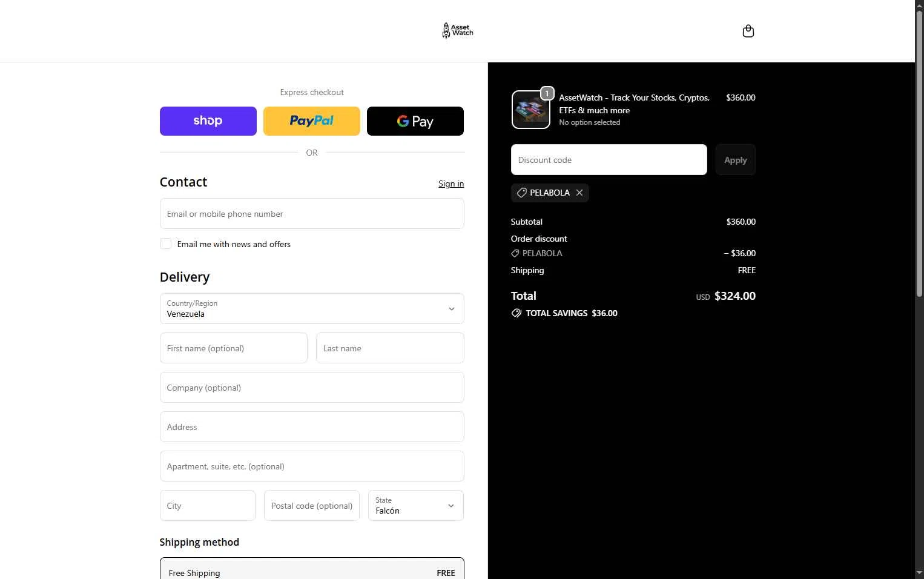Click the tag icon in PELABOLA chip
924x579 pixels.
point(521,193)
